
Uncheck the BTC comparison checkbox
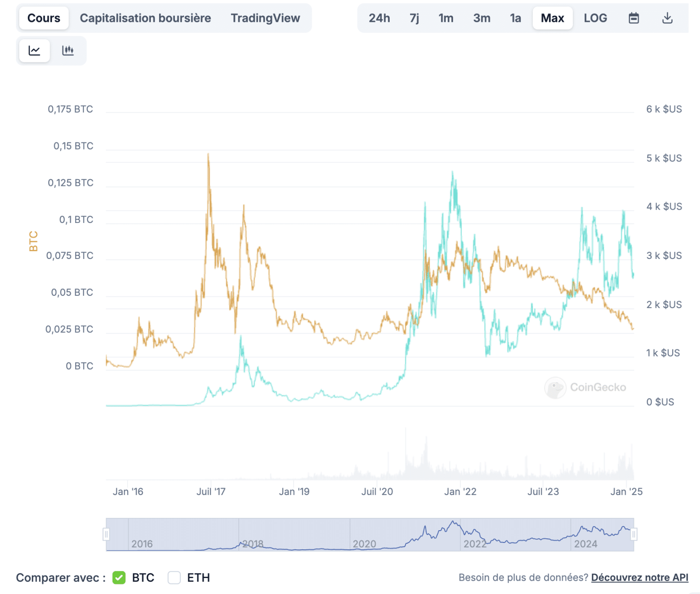(x=119, y=578)
